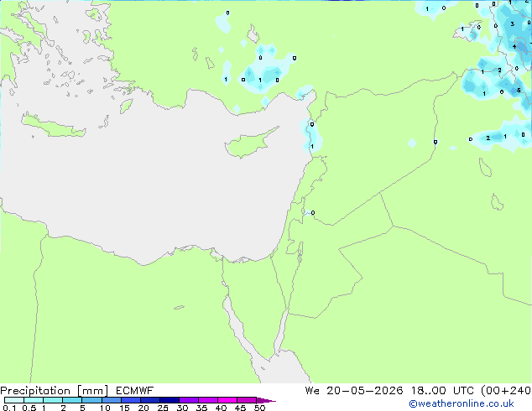The height and width of the screenshot is (411, 532).
Task: Click the legend label "50"
Action: pos(259,408)
